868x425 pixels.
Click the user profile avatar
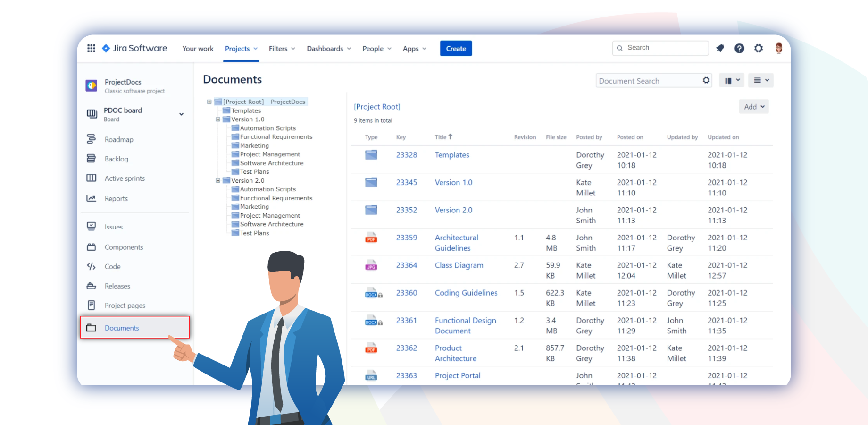tap(778, 48)
